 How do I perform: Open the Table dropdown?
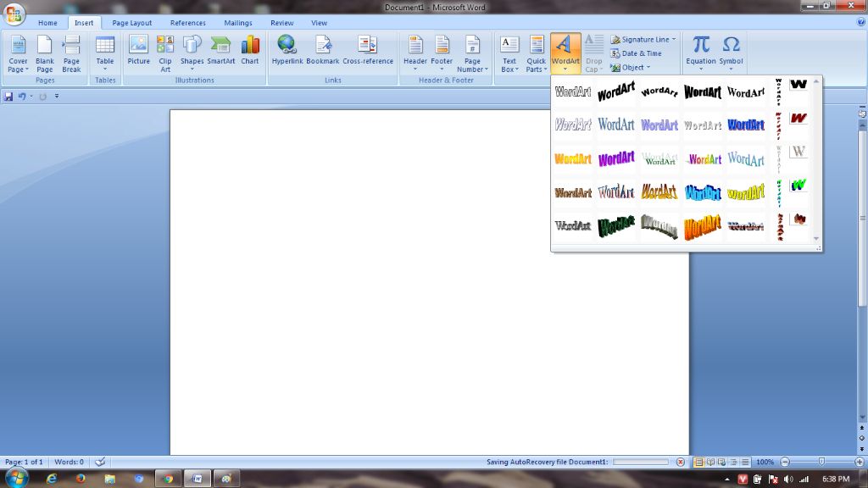[104, 53]
